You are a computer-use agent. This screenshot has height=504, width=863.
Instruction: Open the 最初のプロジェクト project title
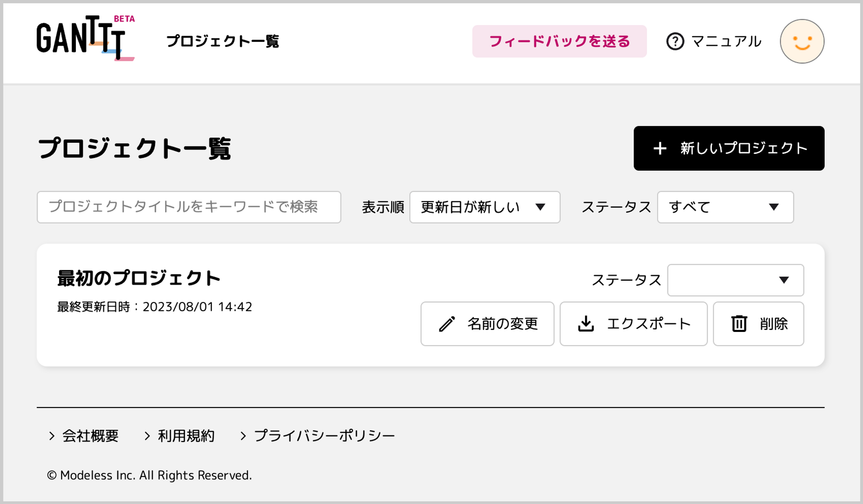[139, 278]
